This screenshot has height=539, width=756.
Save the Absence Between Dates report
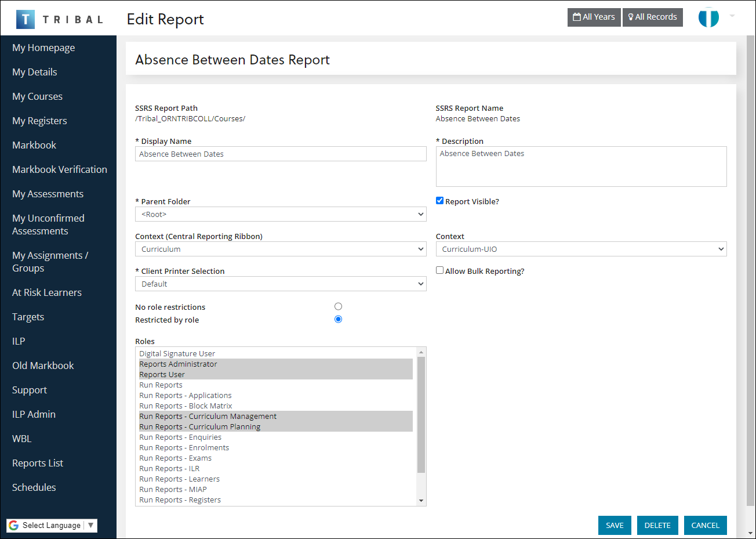614,525
